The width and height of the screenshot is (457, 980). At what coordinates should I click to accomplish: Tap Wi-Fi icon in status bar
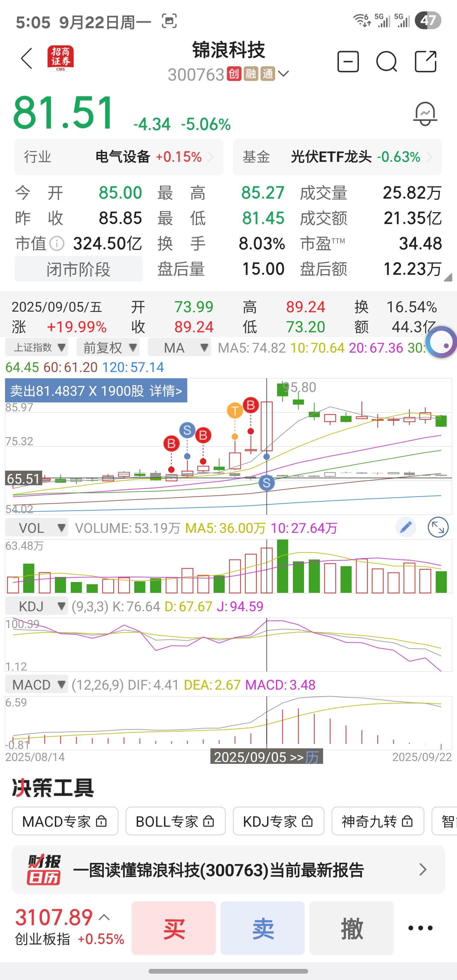[x=362, y=20]
